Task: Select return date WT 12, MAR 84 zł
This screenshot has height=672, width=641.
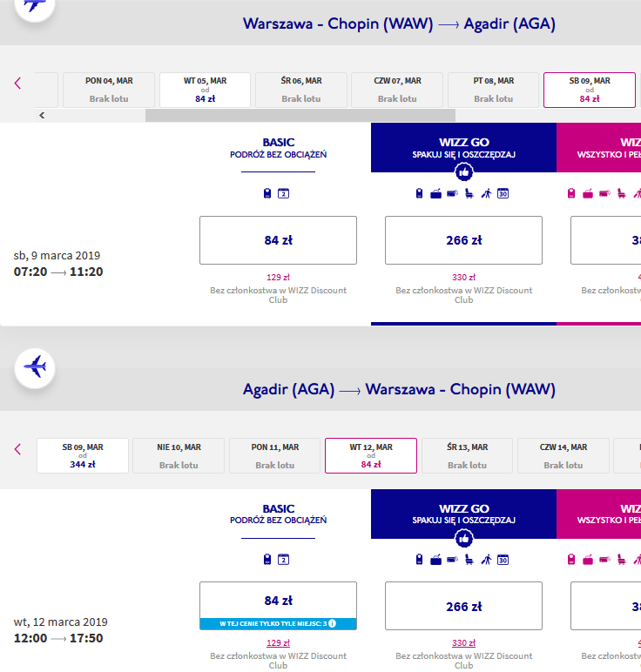Action: pos(371,455)
